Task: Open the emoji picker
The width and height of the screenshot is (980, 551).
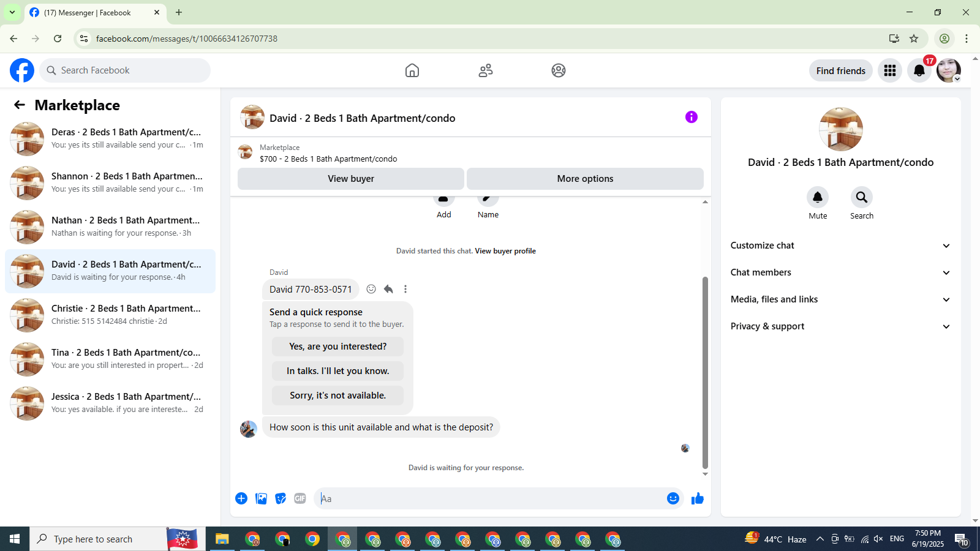Action: (x=673, y=498)
